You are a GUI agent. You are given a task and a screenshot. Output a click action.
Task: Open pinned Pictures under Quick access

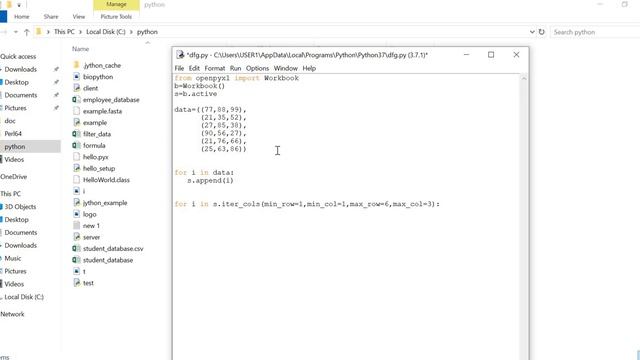pyautogui.click(x=16, y=108)
